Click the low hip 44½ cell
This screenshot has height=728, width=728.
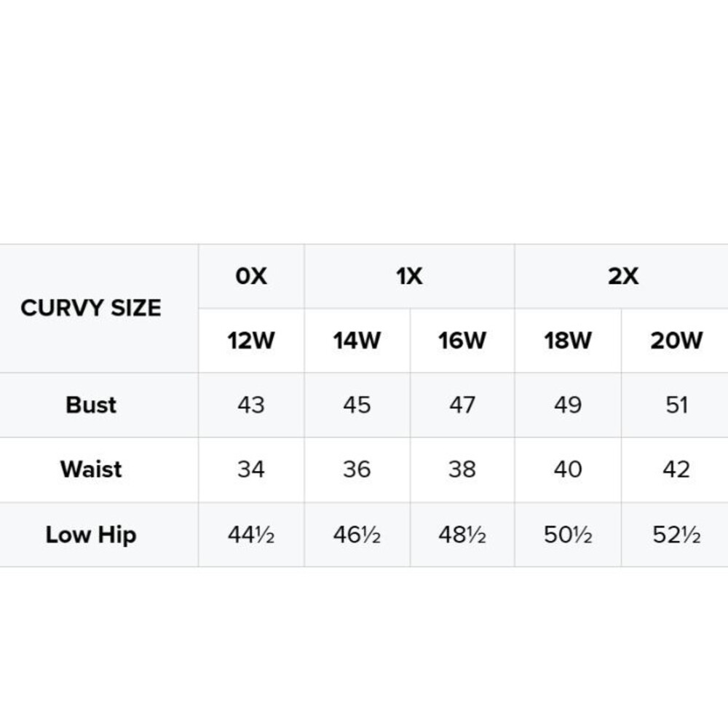pyautogui.click(x=251, y=534)
